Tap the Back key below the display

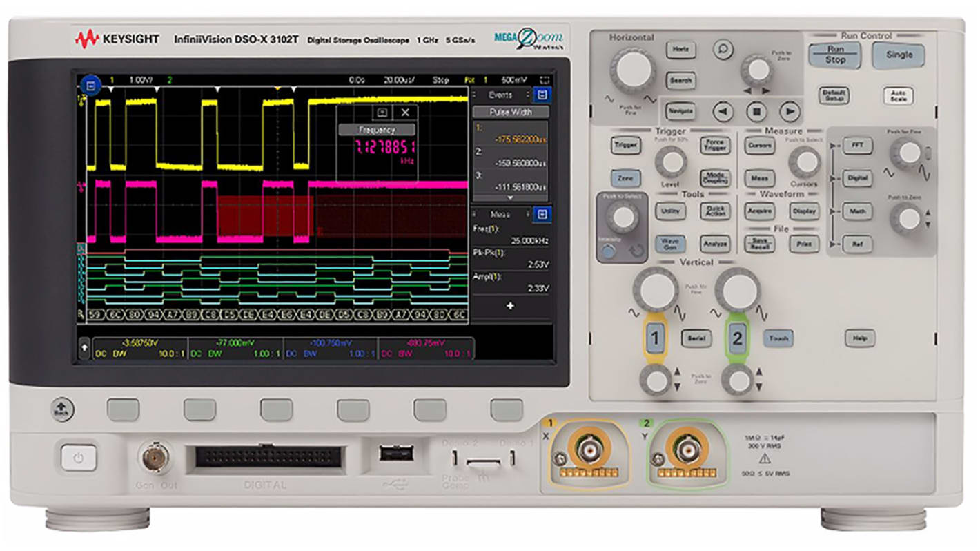coord(62,409)
